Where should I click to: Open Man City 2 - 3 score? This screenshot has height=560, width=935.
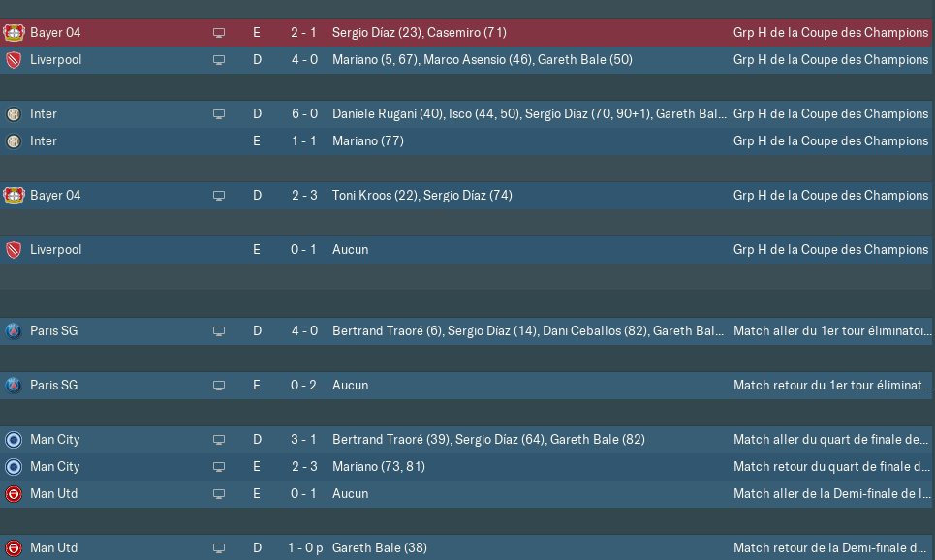tap(304, 467)
